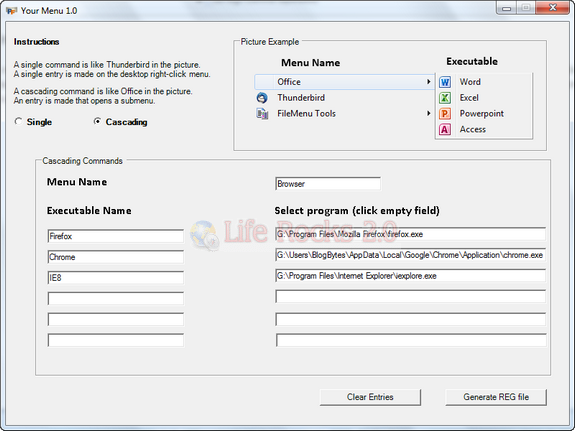
Task: Click the Access icon in picture example
Action: 445,129
